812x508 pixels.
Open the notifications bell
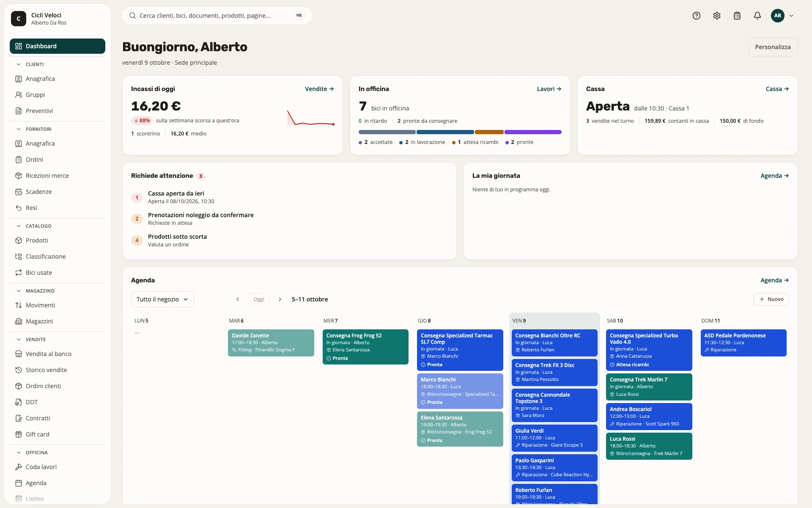click(757, 16)
